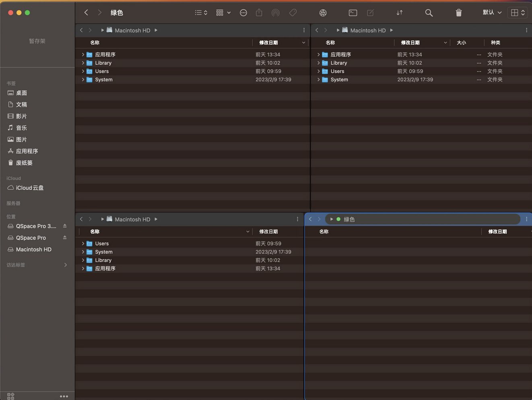Go back in the top-right pane
Screen dimensions: 532x400
click(317, 30)
